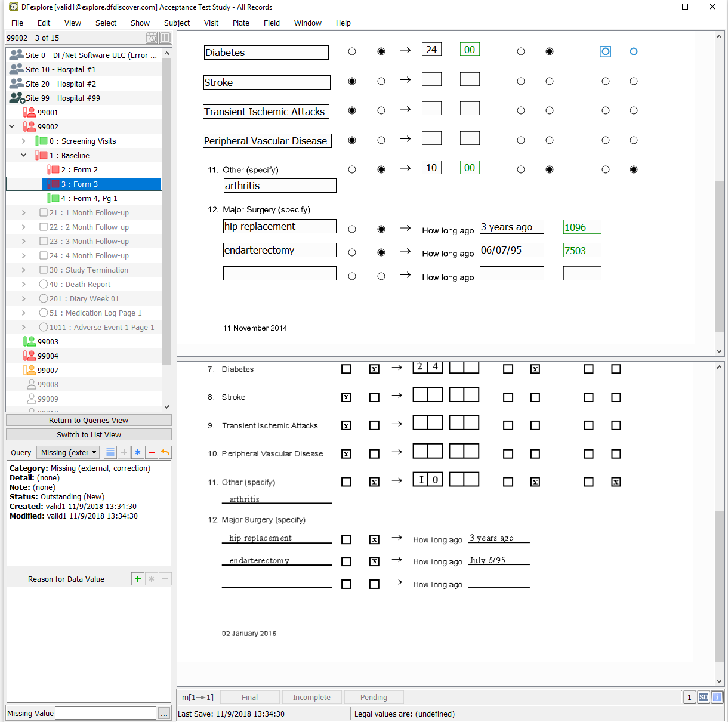Viewport: 728px width, 722px height.
Task: Click the blue lines query list icon
Action: [110, 452]
